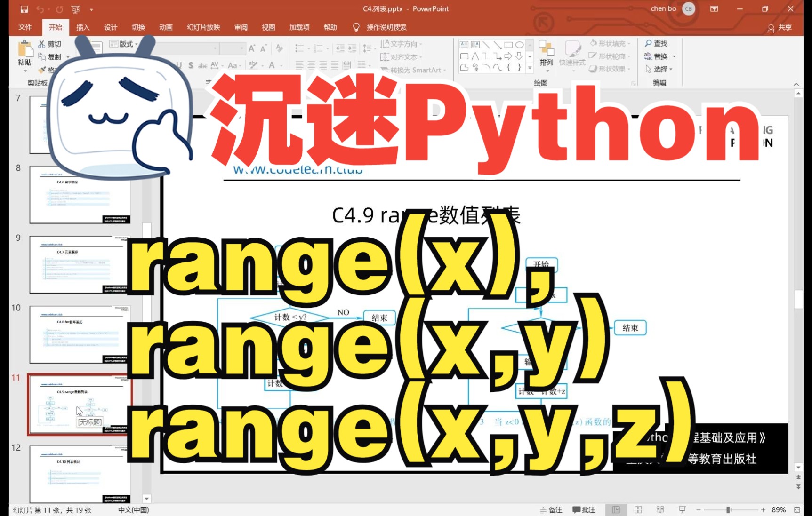The image size is (812, 516).
Task: Toggle Comments (批注) pane in status bar
Action: (x=584, y=510)
